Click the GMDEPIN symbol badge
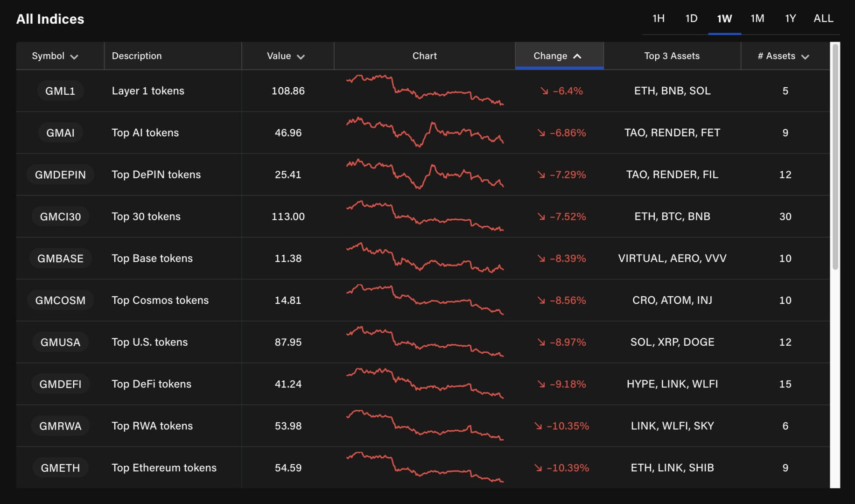This screenshot has width=855, height=504. click(60, 175)
